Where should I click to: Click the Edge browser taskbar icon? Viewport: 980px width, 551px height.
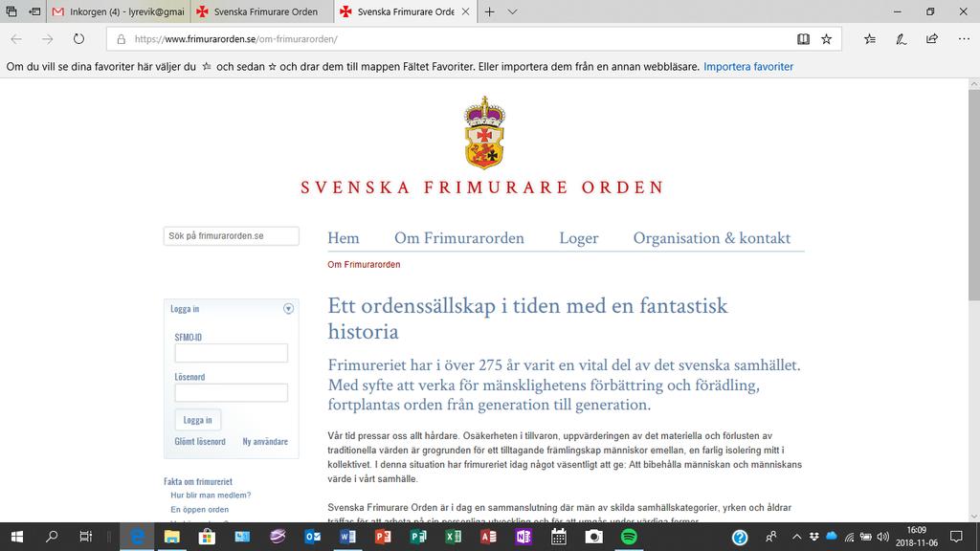coord(137,537)
